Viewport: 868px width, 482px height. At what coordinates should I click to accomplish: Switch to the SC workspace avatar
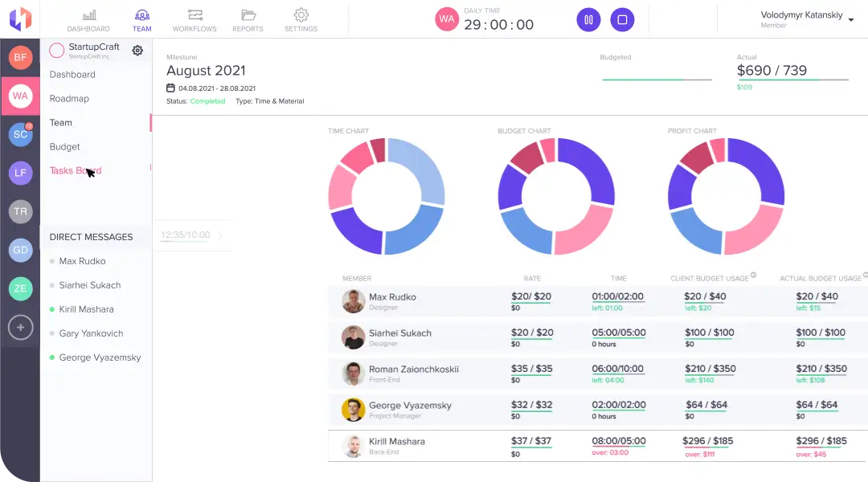click(x=20, y=135)
